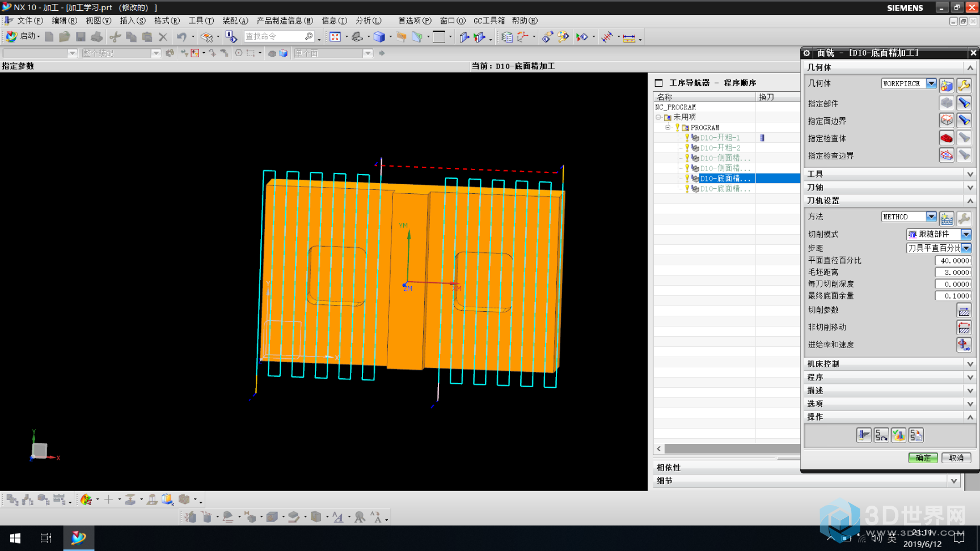Click the List tool path icon
Viewport: 980px width, 551px height.
coord(916,435)
